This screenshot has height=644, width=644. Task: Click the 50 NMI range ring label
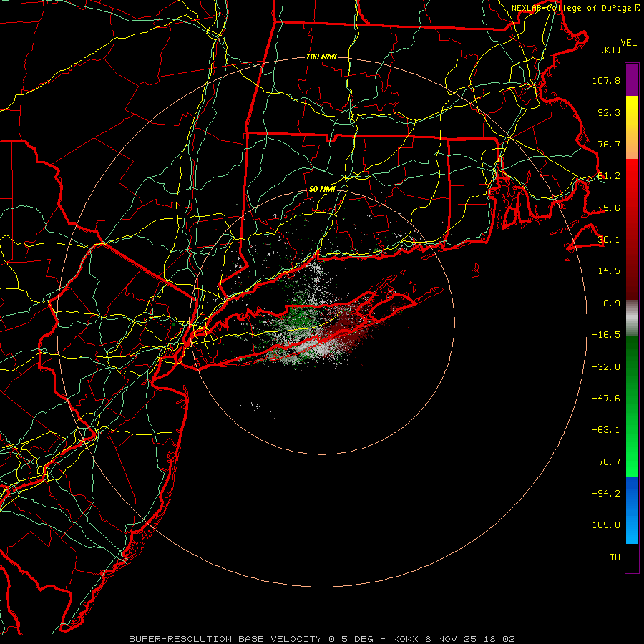pyautogui.click(x=322, y=190)
